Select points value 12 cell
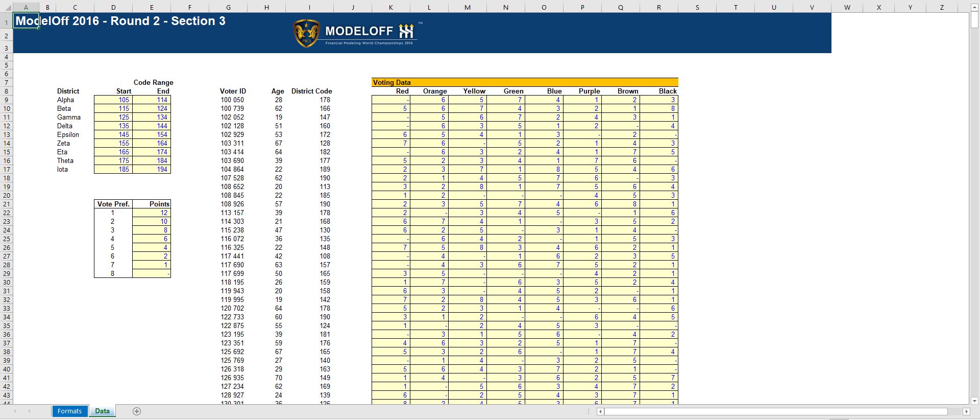 click(152, 213)
